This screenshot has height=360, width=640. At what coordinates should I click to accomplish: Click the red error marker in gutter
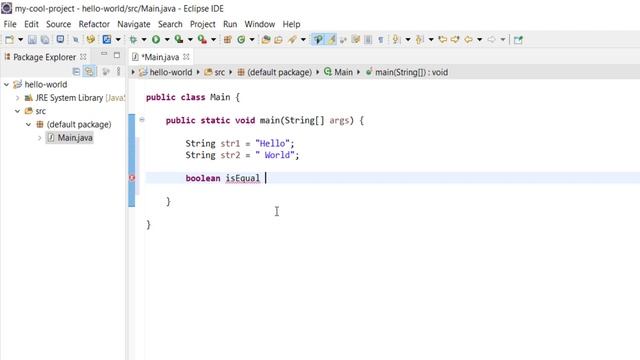132,178
